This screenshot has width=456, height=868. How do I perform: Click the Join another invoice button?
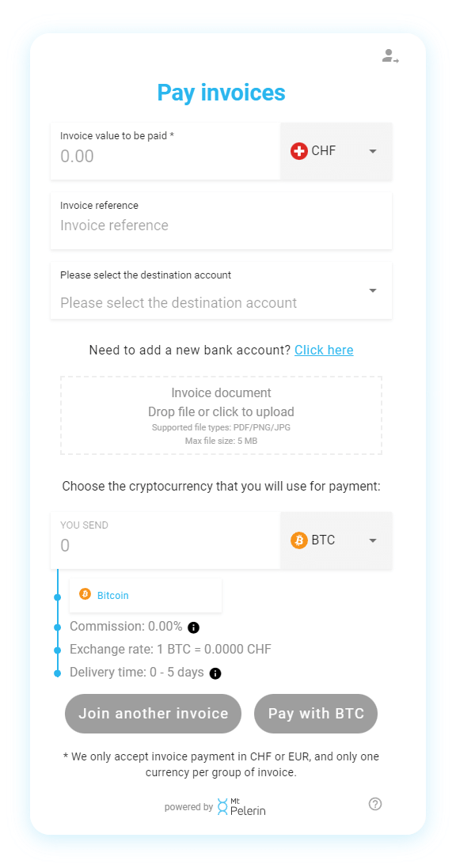153,713
